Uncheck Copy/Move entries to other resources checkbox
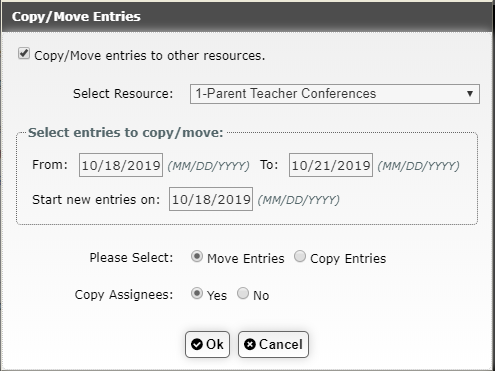The height and width of the screenshot is (371, 495). (x=24, y=53)
